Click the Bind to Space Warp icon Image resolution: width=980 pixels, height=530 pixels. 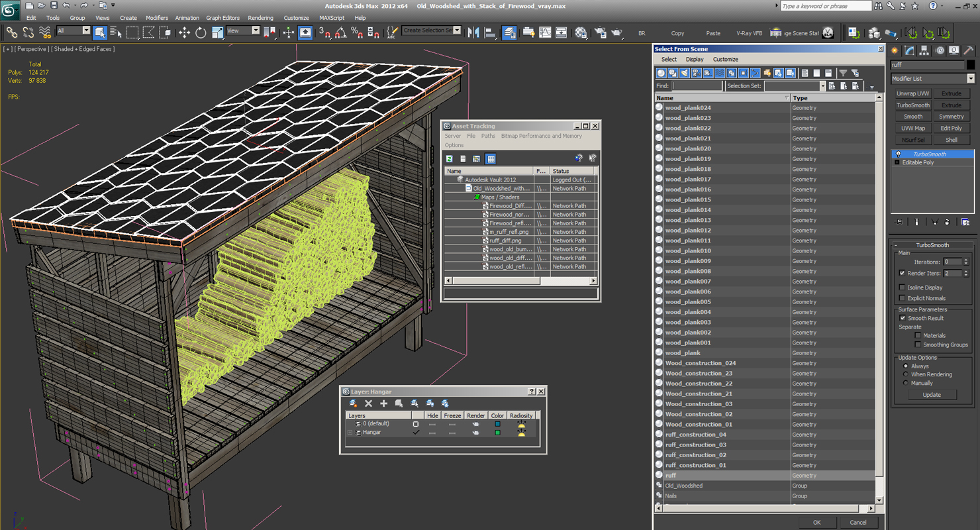tap(45, 32)
